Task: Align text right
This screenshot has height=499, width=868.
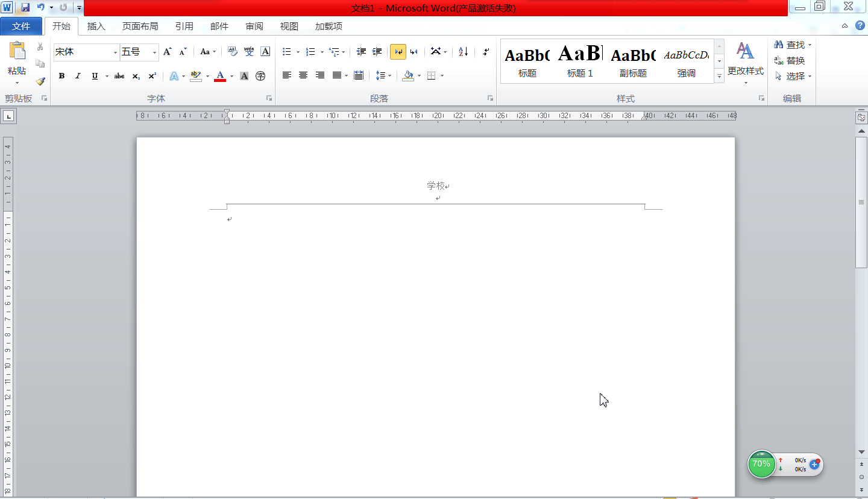Action: click(320, 75)
